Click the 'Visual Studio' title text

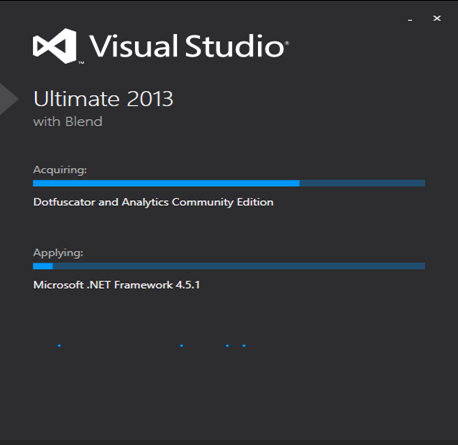pos(188,46)
